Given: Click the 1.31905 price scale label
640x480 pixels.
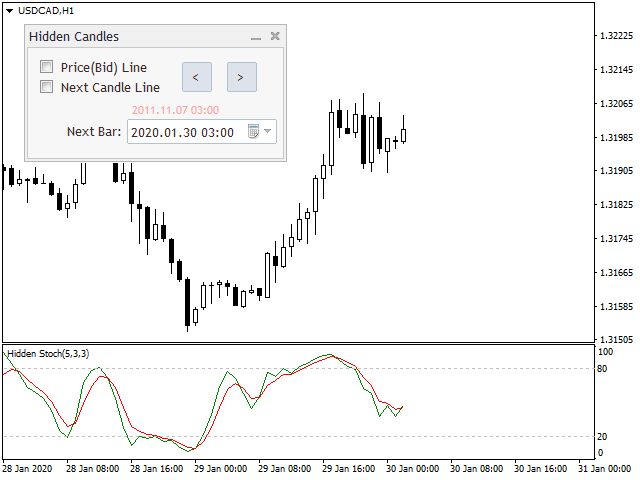Looking at the screenshot, I should point(616,171).
